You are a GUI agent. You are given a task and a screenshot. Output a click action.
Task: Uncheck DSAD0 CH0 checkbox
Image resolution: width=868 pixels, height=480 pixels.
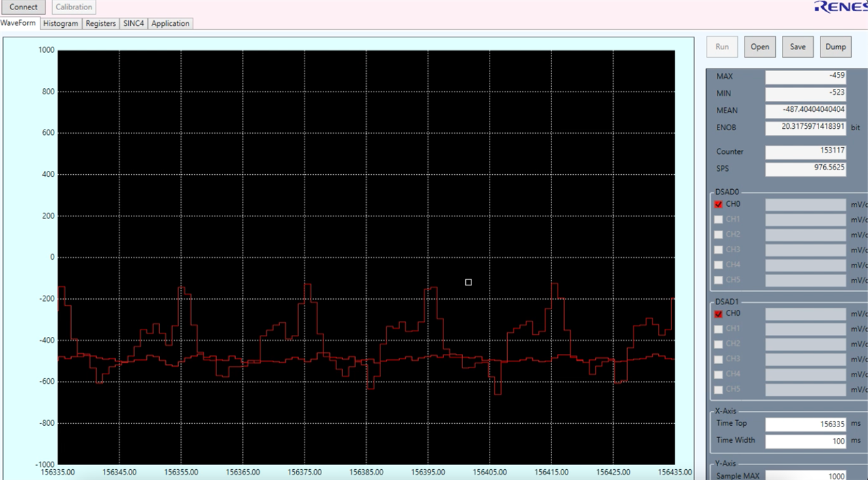point(718,204)
